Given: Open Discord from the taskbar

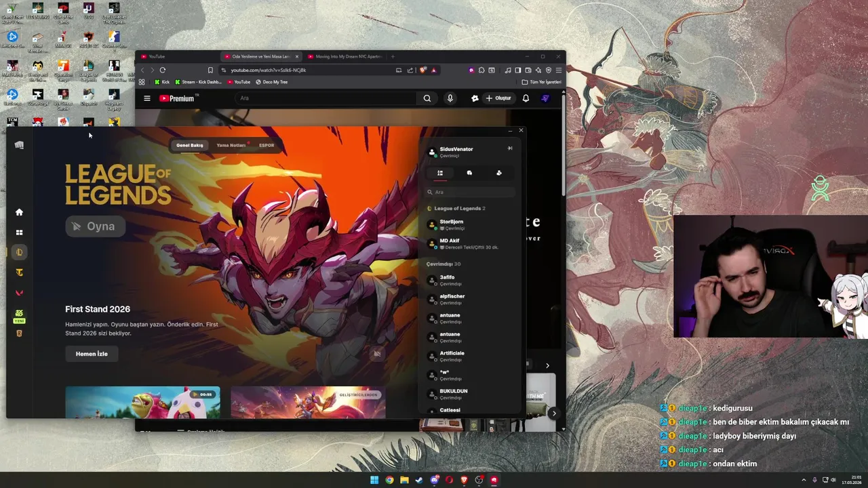Looking at the screenshot, I should click(x=435, y=480).
